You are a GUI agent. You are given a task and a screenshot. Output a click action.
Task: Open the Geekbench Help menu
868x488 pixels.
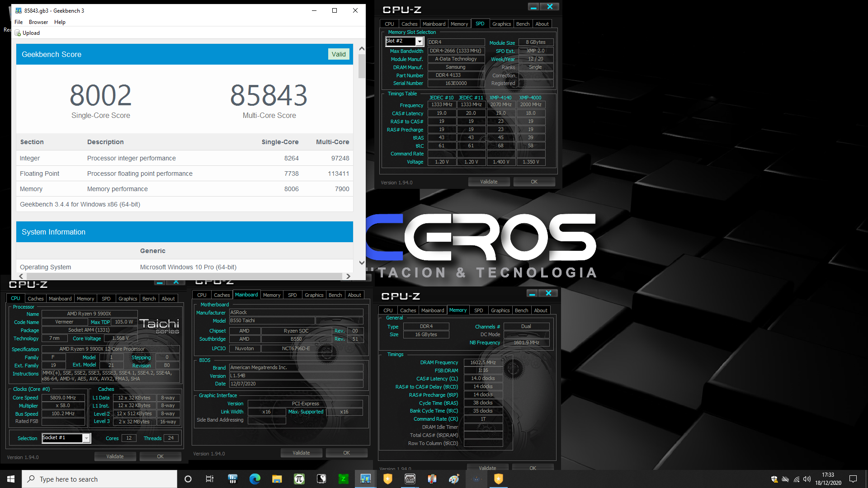[60, 22]
